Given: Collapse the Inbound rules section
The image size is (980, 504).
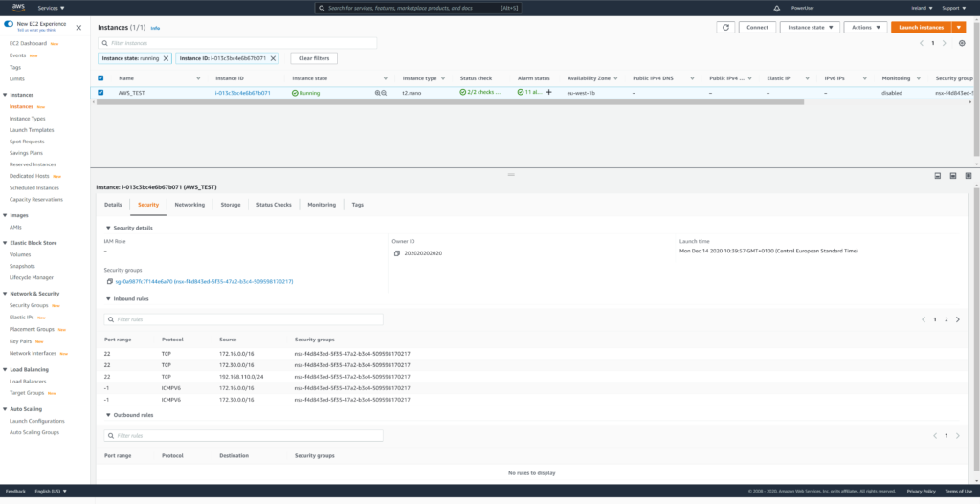Looking at the screenshot, I should [109, 298].
